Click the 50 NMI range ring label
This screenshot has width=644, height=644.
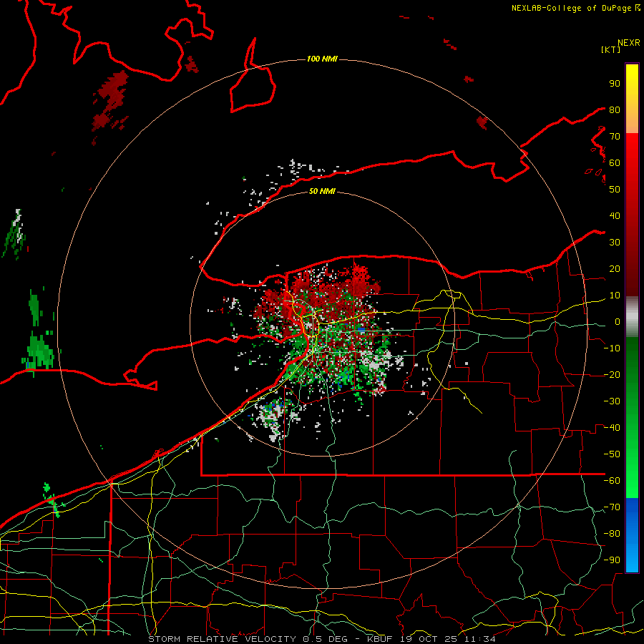[x=322, y=191]
